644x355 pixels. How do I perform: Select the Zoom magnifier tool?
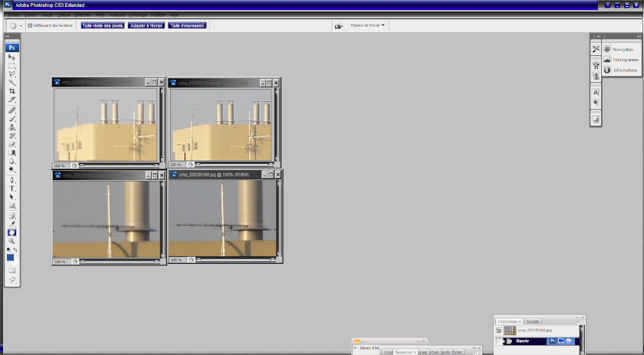pyautogui.click(x=12, y=242)
